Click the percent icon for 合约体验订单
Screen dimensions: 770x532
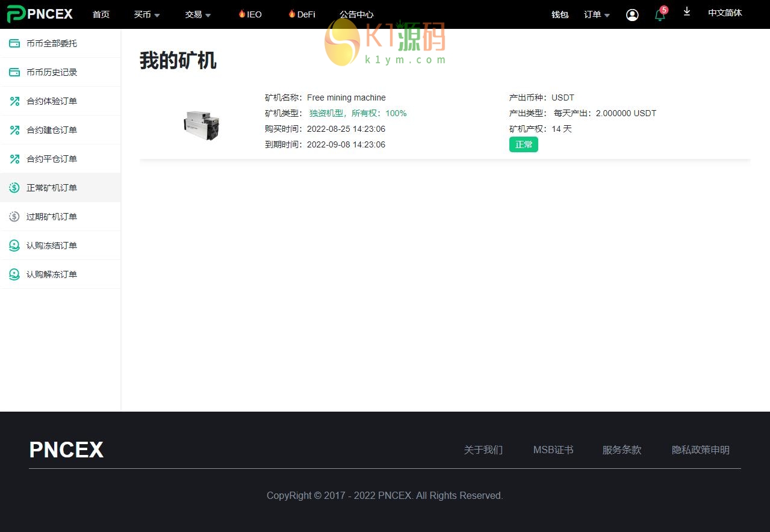pyautogui.click(x=14, y=101)
